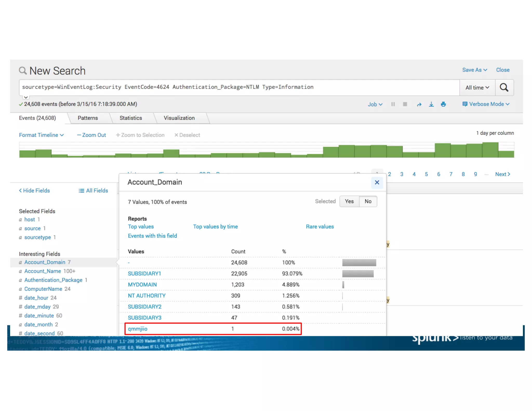This screenshot has width=532, height=411.
Task: Click in the search query field
Action: [x=234, y=87]
